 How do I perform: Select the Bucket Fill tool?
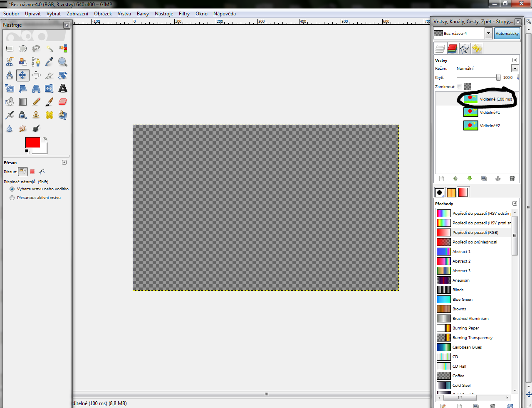pyautogui.click(x=10, y=102)
